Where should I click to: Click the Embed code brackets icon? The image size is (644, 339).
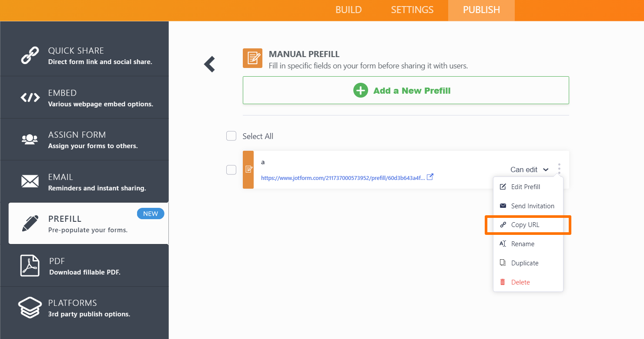coord(30,98)
